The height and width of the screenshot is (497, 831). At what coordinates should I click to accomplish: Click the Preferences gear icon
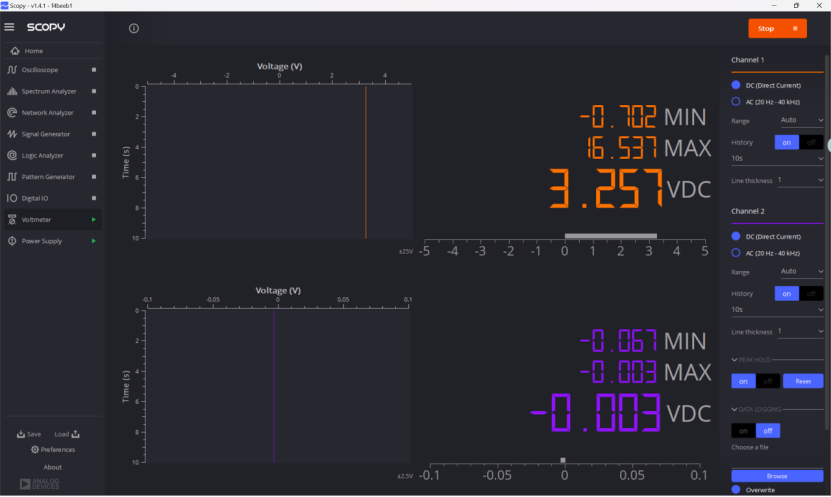coord(35,449)
